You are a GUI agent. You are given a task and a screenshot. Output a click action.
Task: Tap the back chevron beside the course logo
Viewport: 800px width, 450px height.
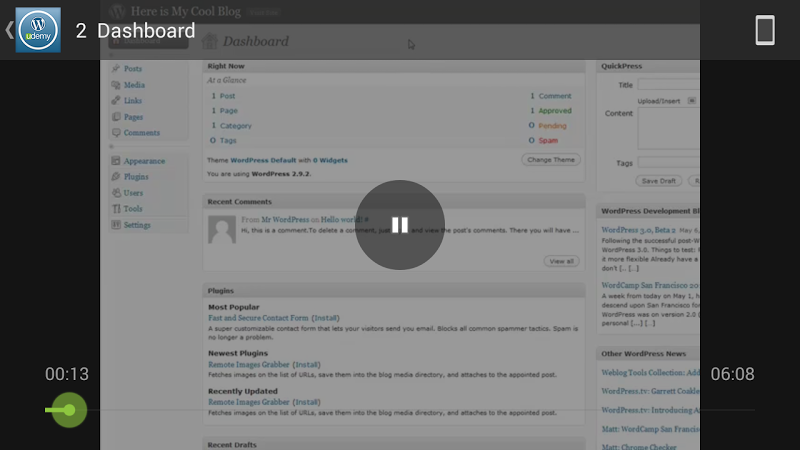point(9,30)
